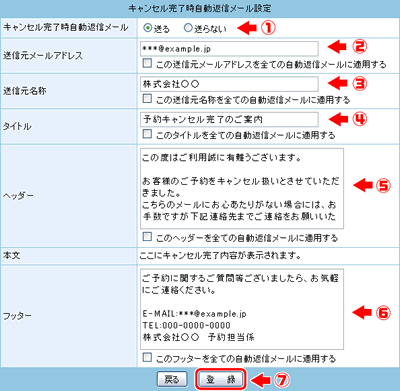Select the 送る radio button

[x=148, y=28]
